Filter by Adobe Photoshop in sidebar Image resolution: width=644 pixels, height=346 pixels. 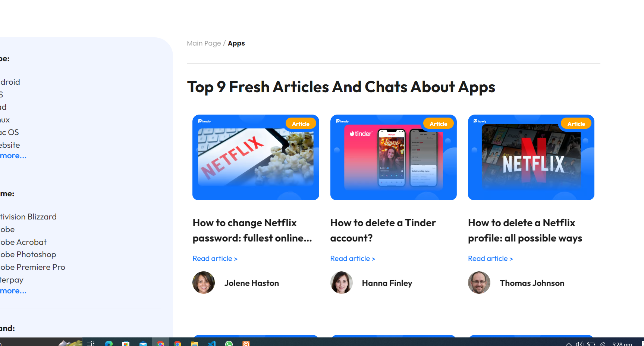[x=28, y=255]
